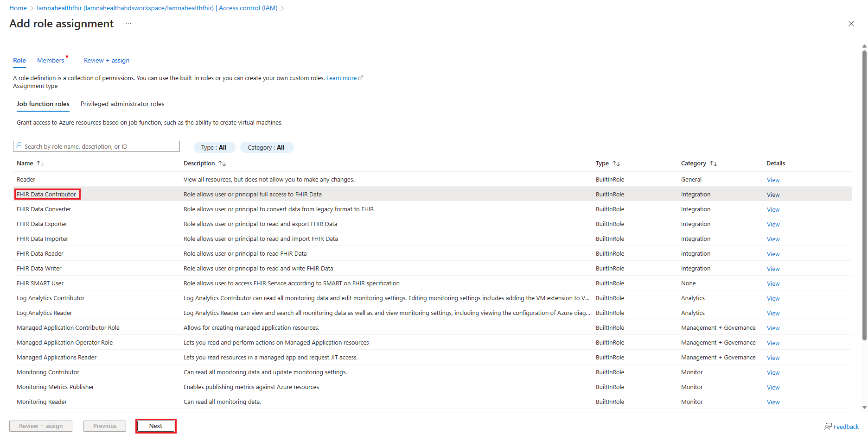This screenshot has width=868, height=434.
Task: Click external link icon next to Learn more
Action: pos(361,78)
